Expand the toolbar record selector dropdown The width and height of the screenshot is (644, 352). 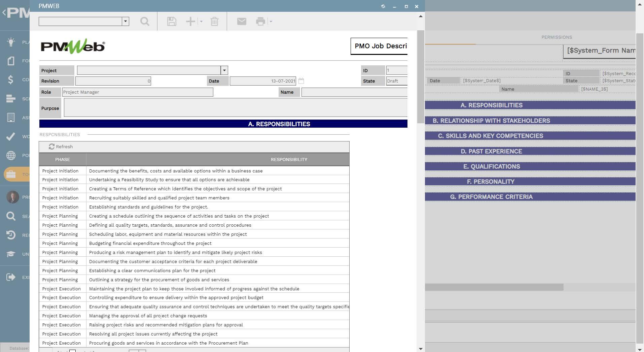(x=126, y=22)
